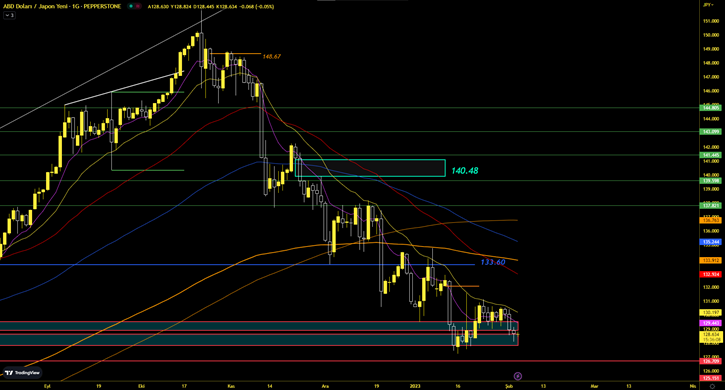The height and width of the screenshot is (390, 725).
Task: Click the purple economic event marker icon
Action: point(518,376)
